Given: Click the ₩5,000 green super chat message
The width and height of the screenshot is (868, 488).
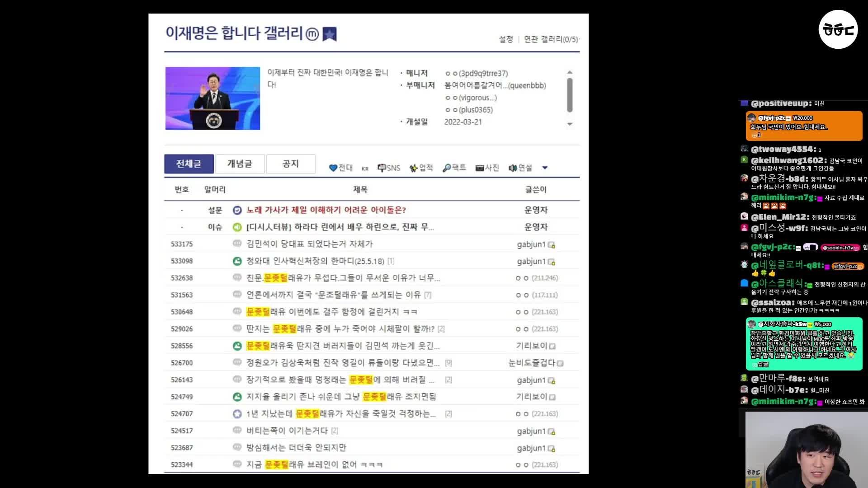Looking at the screenshot, I should tap(804, 344).
